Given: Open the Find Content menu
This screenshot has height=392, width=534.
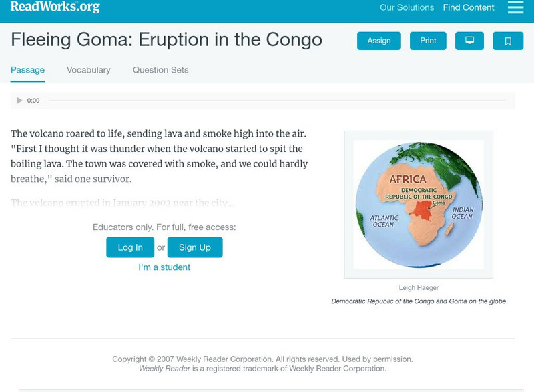Looking at the screenshot, I should click(x=469, y=8).
